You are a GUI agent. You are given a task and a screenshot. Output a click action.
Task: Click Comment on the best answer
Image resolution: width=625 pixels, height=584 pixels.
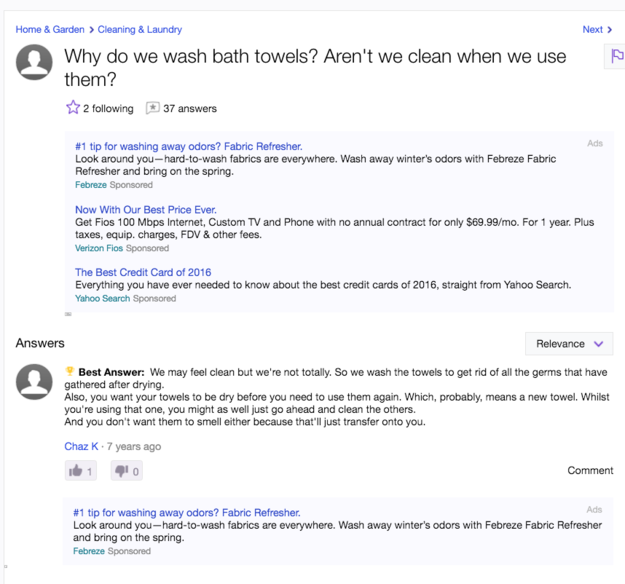(x=590, y=470)
